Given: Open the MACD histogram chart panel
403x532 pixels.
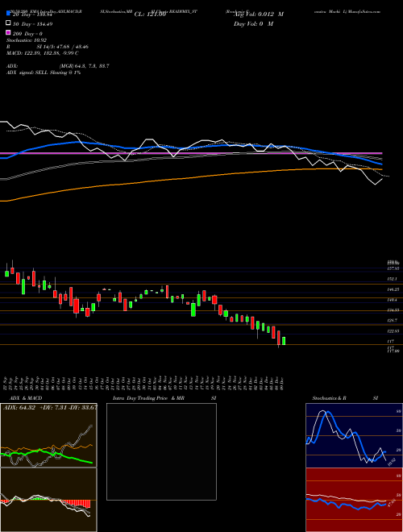Looking at the screenshot, I should pos(48,500).
